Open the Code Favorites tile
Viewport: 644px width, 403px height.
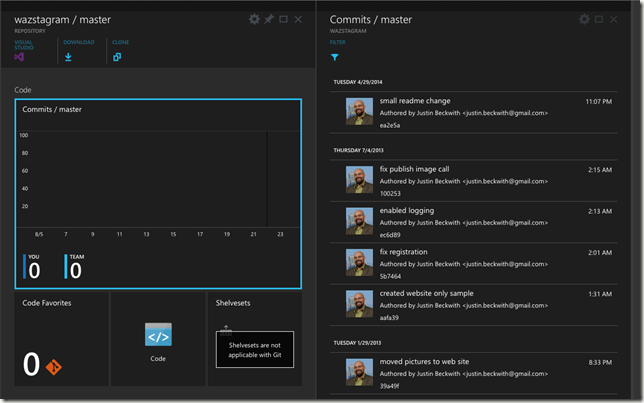tap(62, 339)
